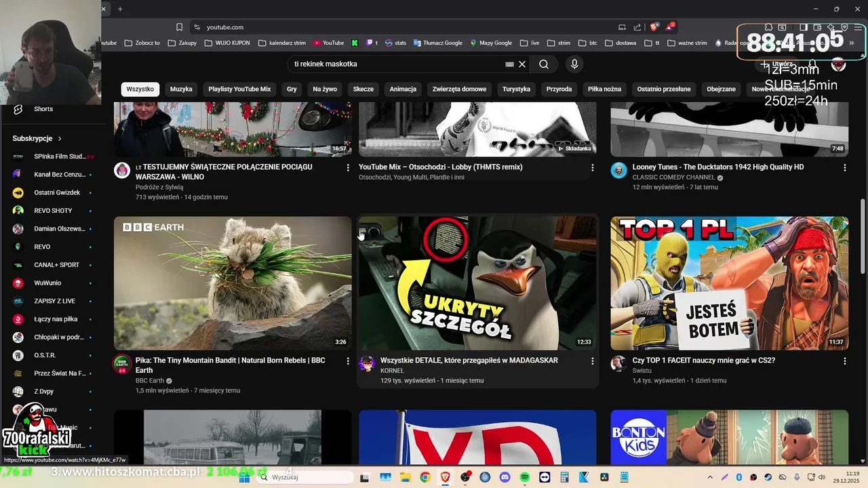The height and width of the screenshot is (488, 868).
Task: Click the Windows taskbar Wyszukaj search box
Action: click(304, 477)
